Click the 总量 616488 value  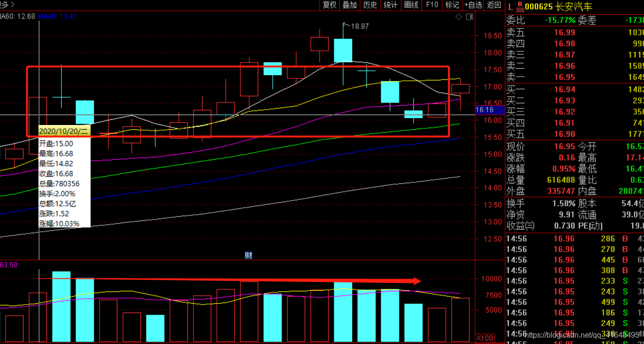click(x=561, y=180)
